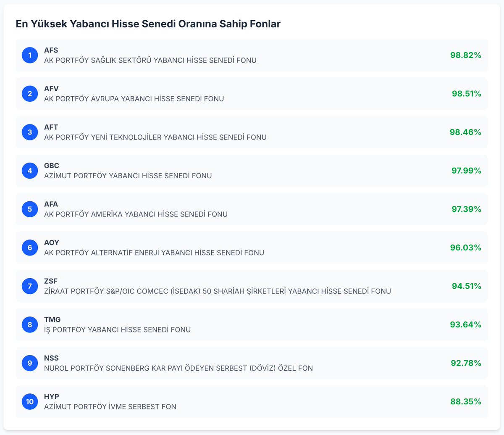Open AK PORTFÖY ALTERNATİF ENERJİ fund name
This screenshot has width=504, height=435.
pos(154,253)
